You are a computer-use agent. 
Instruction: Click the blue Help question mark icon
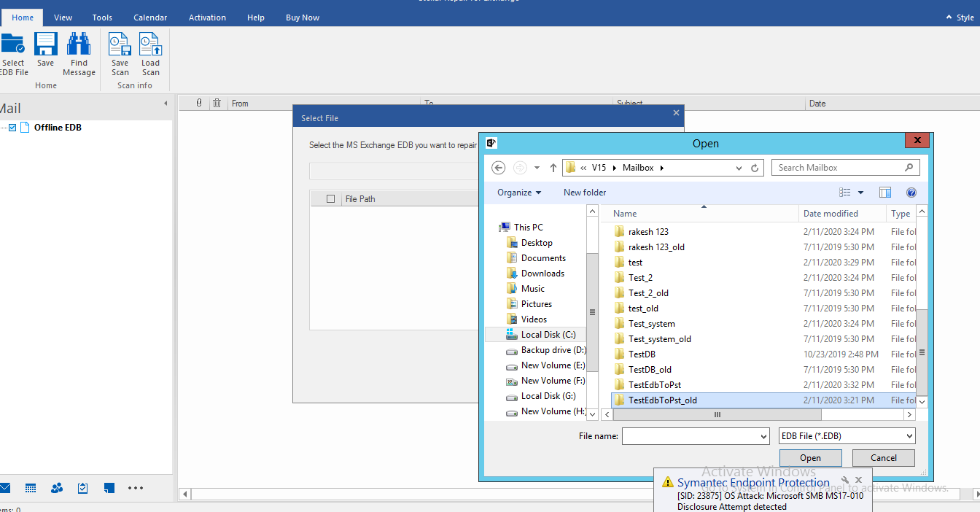(x=911, y=193)
